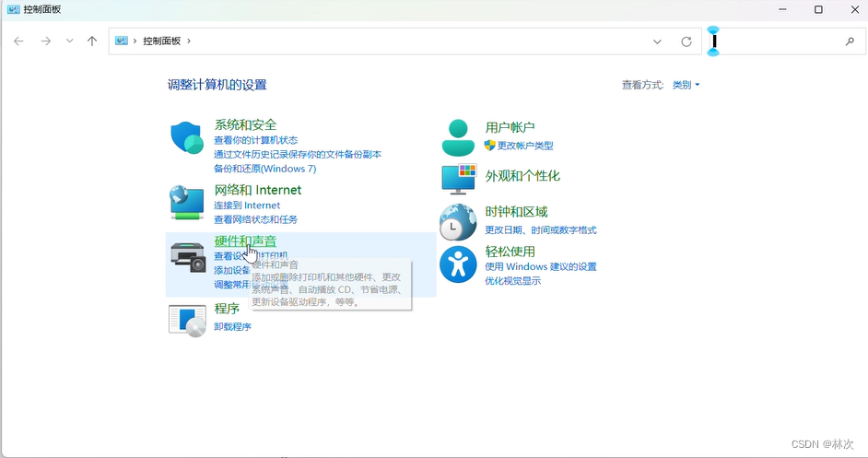Open the 轻松使用 category link

(510, 252)
